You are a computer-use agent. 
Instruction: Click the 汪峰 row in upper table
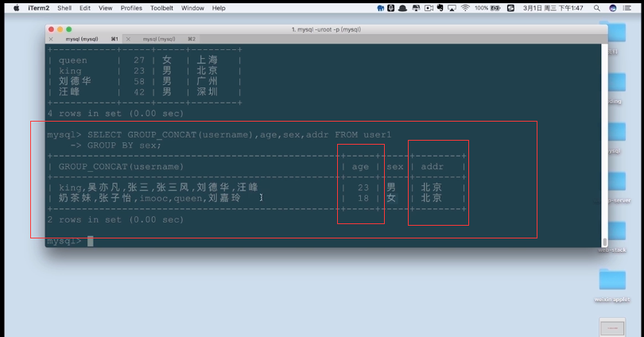(x=144, y=92)
